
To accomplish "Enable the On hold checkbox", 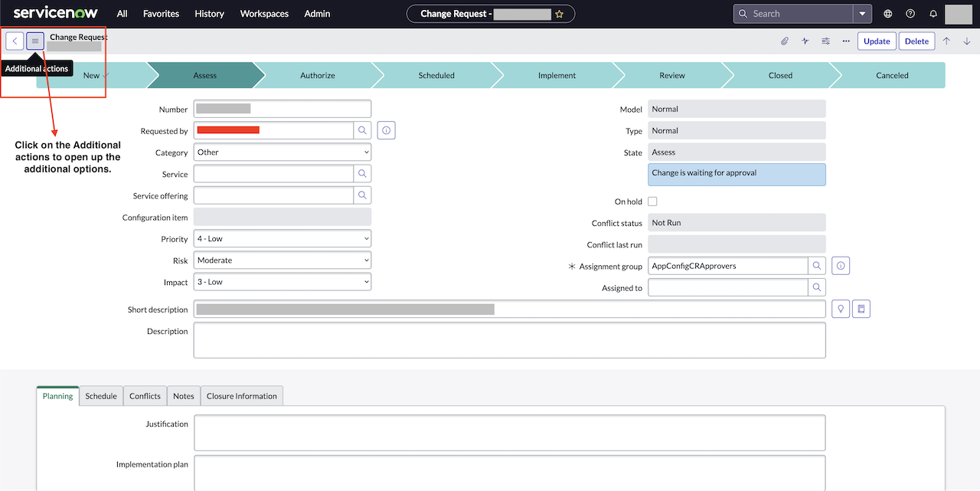I will (x=652, y=201).
